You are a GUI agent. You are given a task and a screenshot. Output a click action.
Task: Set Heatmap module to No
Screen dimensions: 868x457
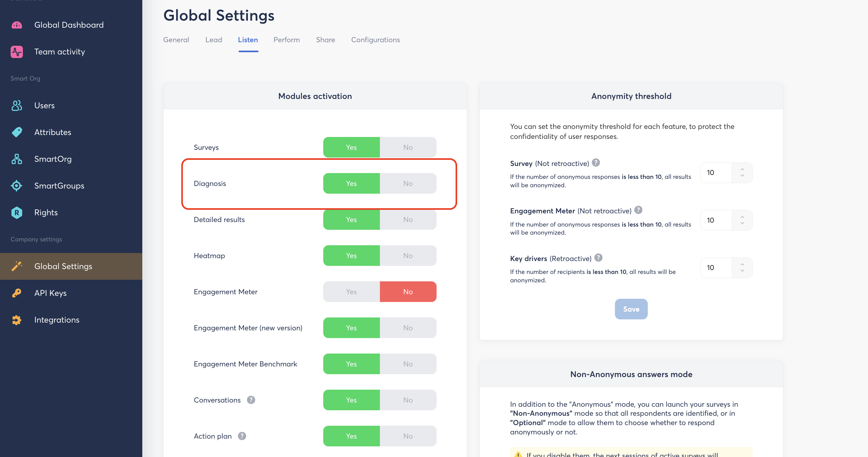click(408, 256)
